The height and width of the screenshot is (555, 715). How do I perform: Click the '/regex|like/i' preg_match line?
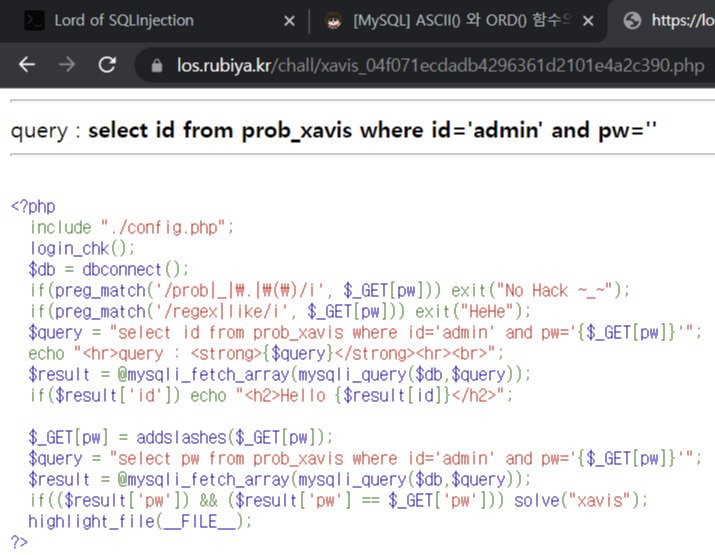coord(280,311)
